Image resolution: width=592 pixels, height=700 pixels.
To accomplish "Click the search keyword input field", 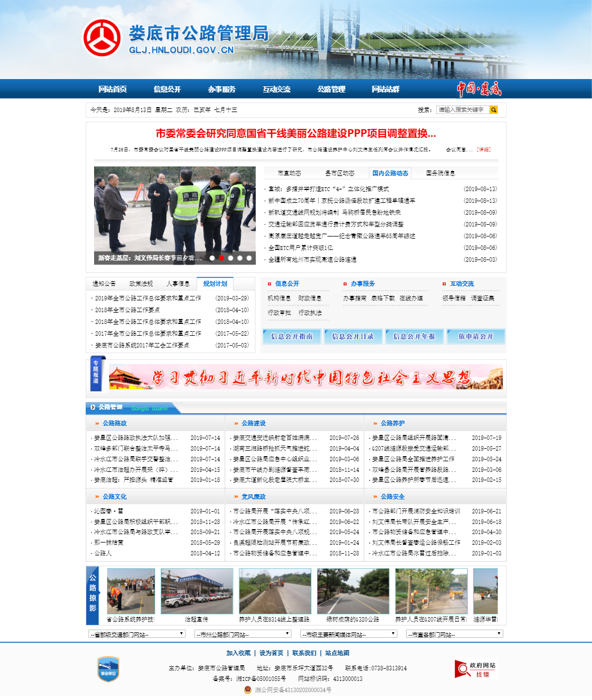I will click(459, 110).
